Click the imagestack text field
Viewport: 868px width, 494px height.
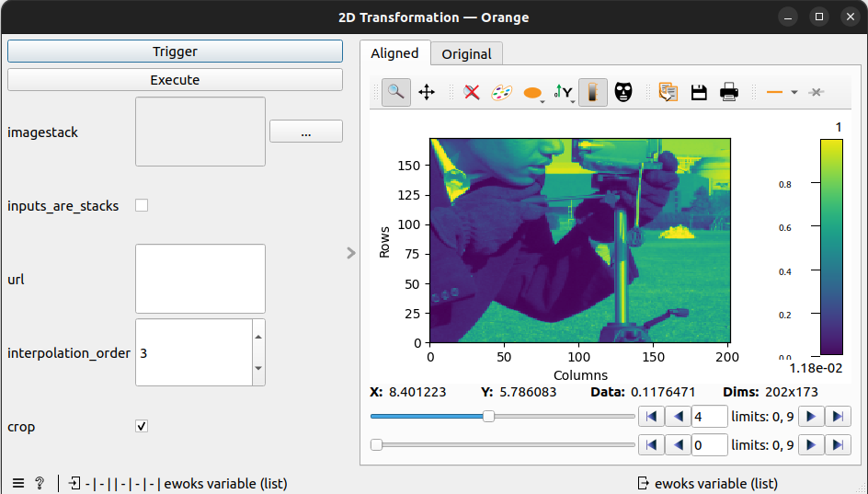point(200,132)
